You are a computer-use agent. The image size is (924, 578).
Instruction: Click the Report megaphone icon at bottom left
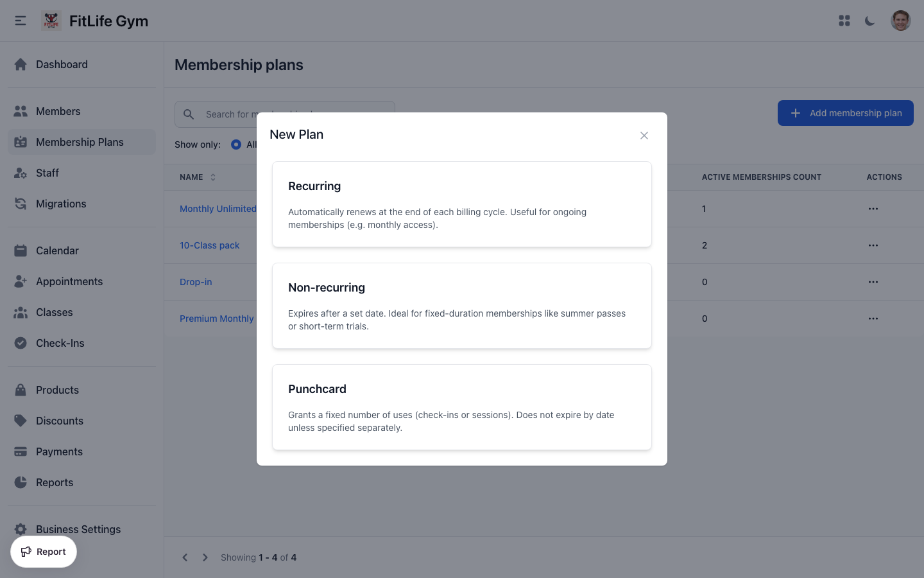(27, 552)
